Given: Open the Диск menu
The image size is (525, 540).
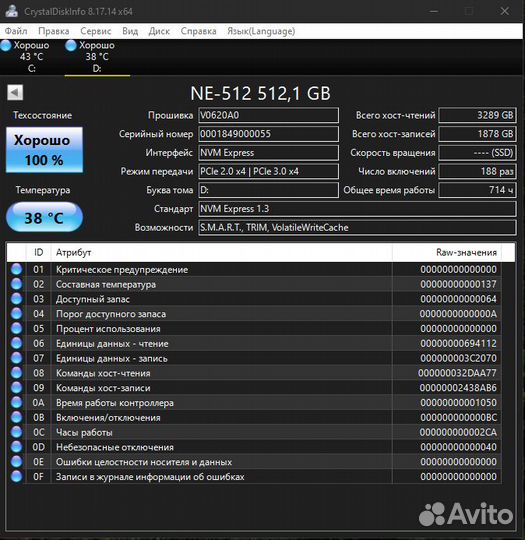Looking at the screenshot, I should click(159, 31).
